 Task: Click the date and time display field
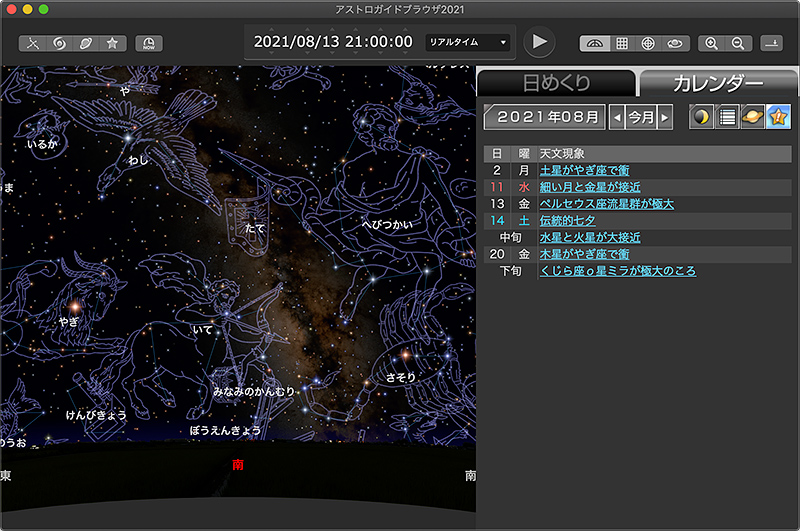333,42
